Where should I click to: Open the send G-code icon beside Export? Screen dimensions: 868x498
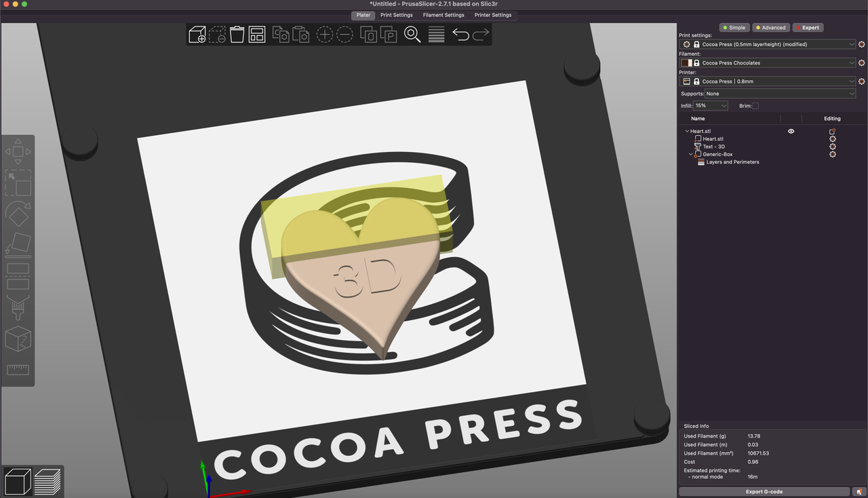tap(859, 492)
